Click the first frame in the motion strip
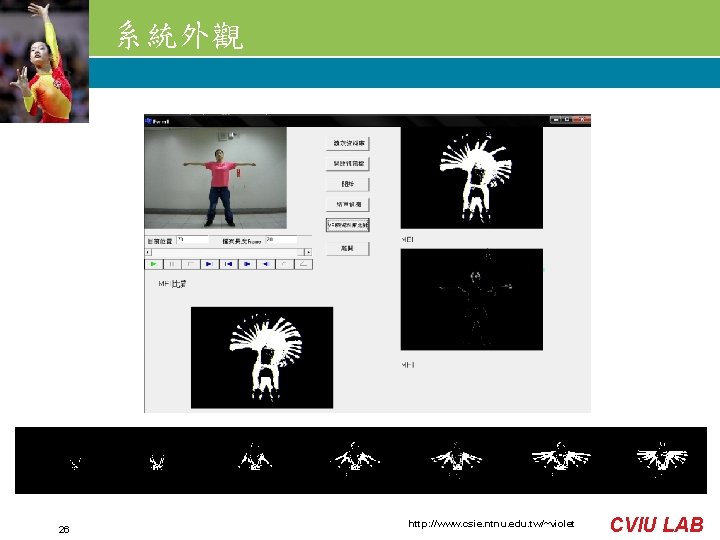720x540 pixels. (x=75, y=463)
